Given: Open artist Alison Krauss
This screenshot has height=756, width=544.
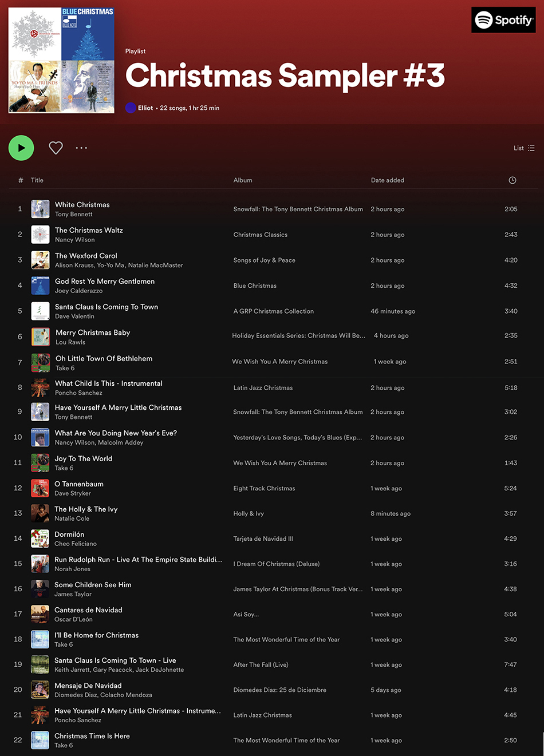Looking at the screenshot, I should pos(75,266).
